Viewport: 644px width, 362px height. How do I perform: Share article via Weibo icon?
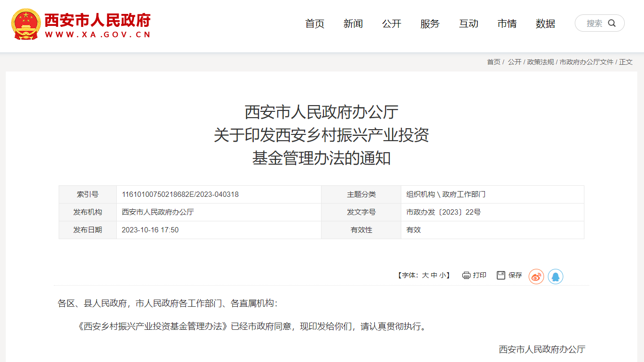point(536,277)
